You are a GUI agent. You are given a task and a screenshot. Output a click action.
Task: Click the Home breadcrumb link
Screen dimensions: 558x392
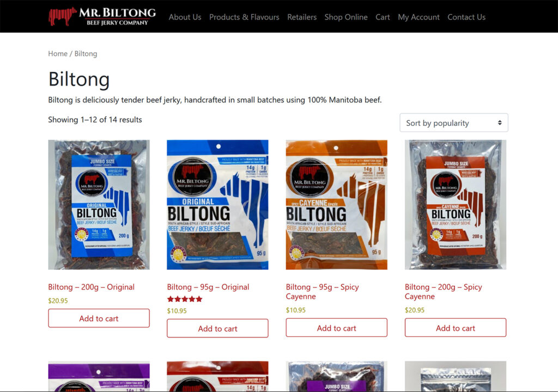coord(58,54)
